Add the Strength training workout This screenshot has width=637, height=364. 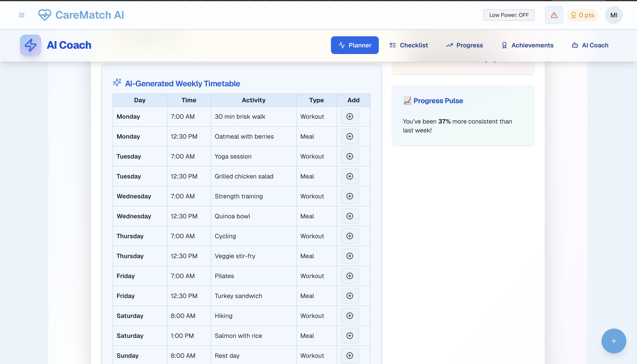(x=350, y=196)
